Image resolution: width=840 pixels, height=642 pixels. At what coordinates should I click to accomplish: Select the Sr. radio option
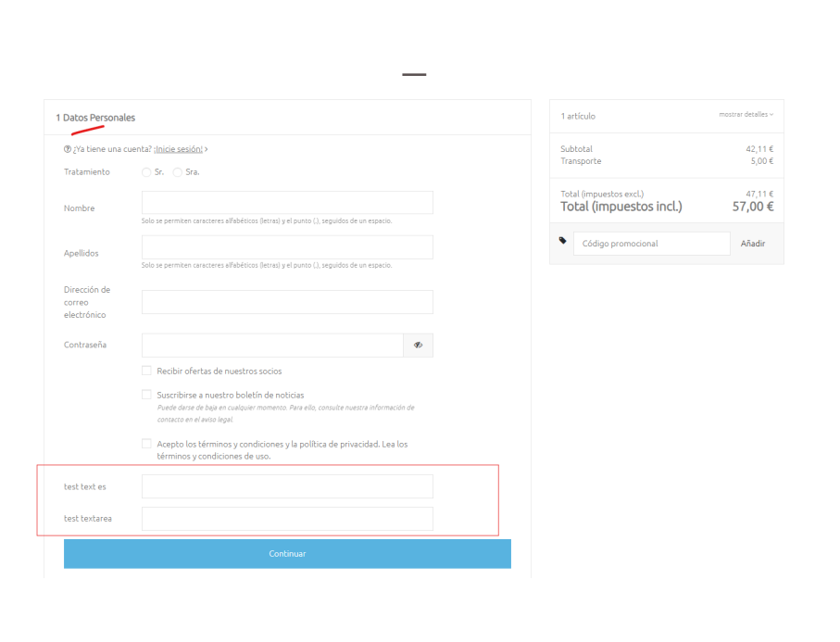[x=146, y=172]
